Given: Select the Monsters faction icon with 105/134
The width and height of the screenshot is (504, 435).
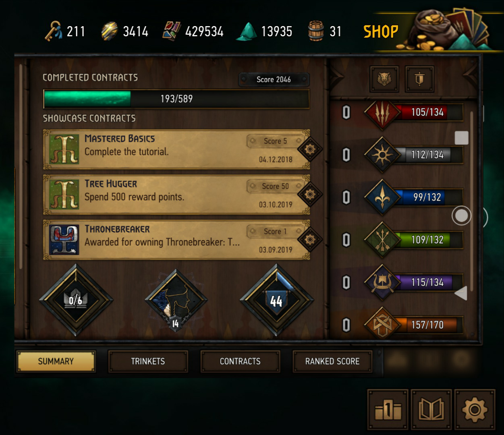Looking at the screenshot, I should pos(382,112).
